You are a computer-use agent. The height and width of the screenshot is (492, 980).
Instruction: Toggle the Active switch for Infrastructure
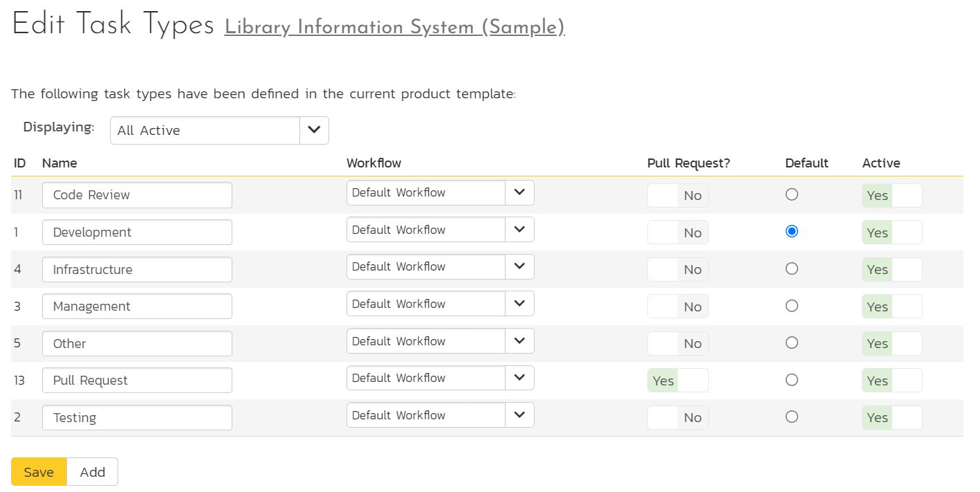[892, 270]
